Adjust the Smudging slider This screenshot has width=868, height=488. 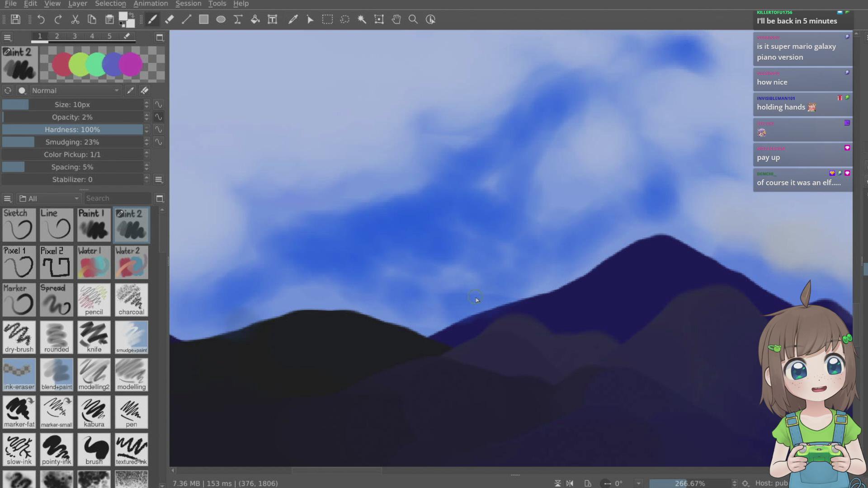(x=72, y=142)
